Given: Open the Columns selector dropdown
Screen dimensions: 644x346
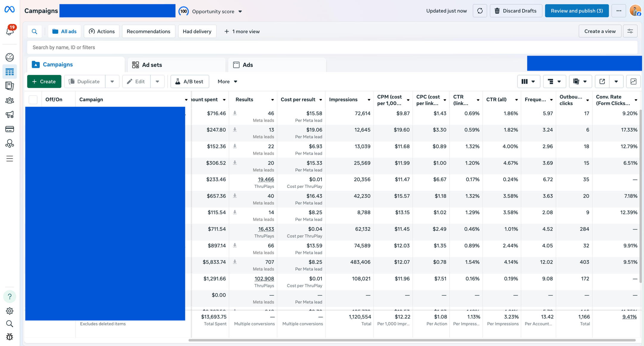Looking at the screenshot, I should (528, 81).
